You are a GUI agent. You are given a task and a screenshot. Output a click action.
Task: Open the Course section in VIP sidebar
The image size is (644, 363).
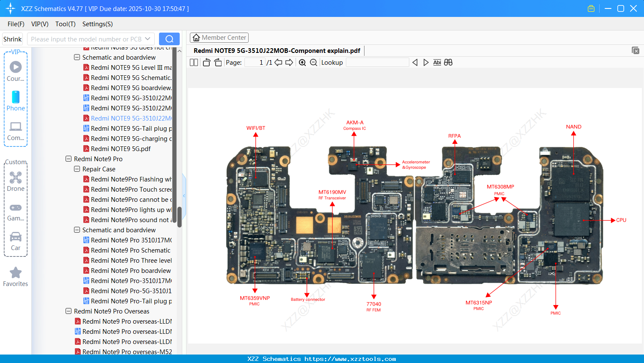point(16,71)
